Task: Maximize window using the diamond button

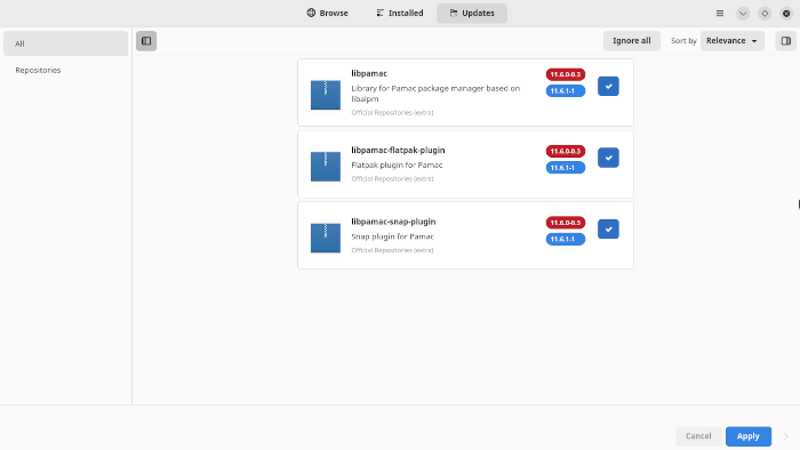Action: click(x=764, y=13)
